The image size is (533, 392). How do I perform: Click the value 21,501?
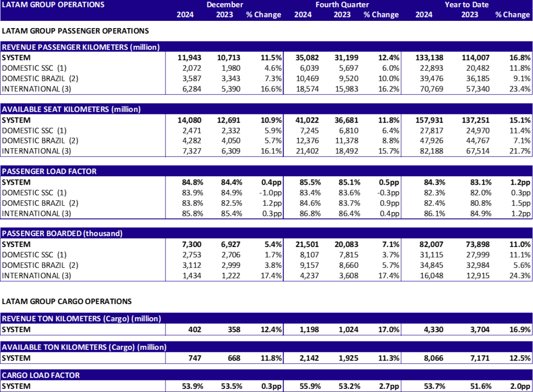[307, 244]
